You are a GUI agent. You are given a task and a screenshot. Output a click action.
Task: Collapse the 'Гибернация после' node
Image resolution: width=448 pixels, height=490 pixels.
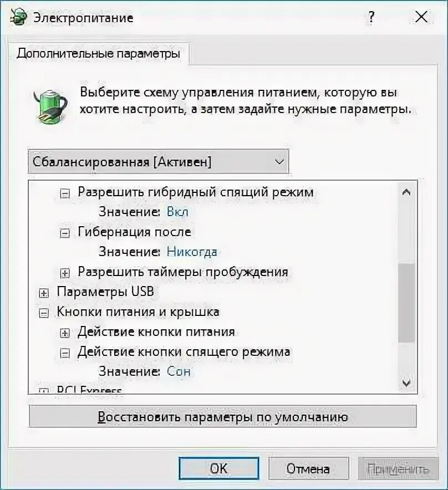65,233
